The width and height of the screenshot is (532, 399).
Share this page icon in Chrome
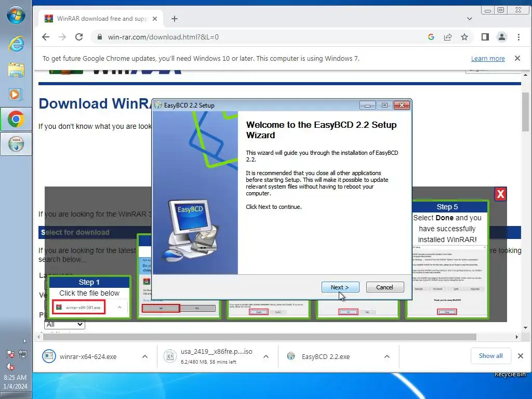click(448, 37)
